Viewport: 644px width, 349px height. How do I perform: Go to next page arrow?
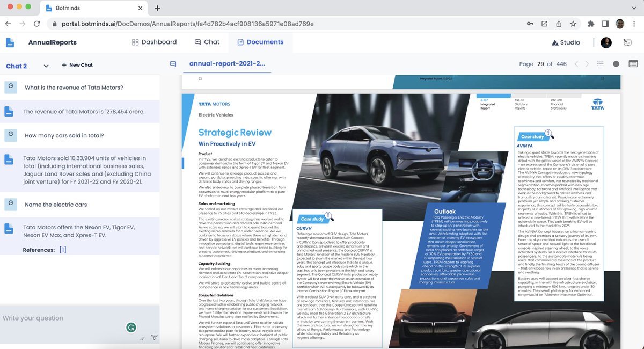pyautogui.click(x=587, y=64)
